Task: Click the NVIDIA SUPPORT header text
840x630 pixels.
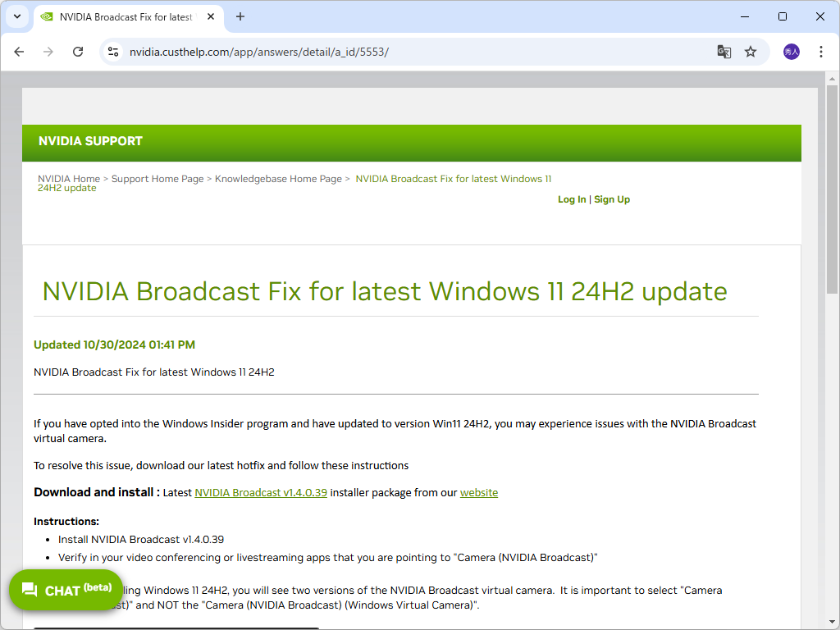Action: tap(90, 141)
